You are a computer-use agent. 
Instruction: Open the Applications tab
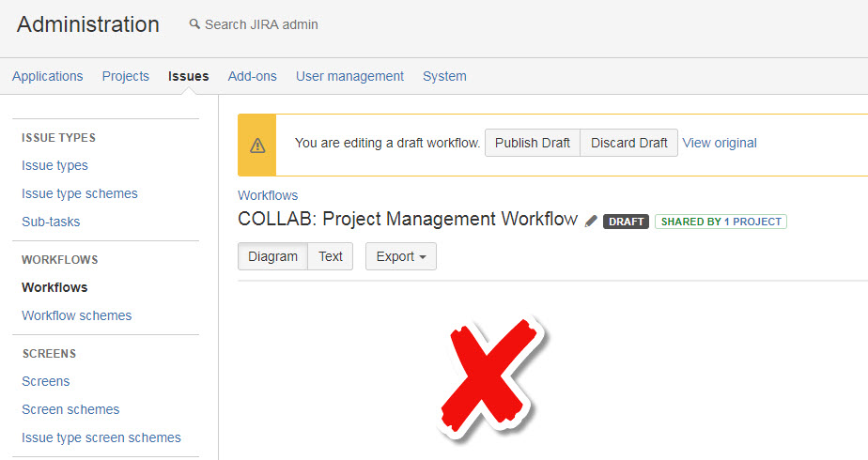pos(48,76)
